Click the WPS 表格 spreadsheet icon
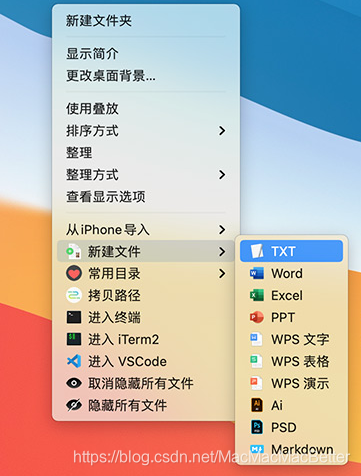Screen dimensions: 361x476 coord(257,361)
